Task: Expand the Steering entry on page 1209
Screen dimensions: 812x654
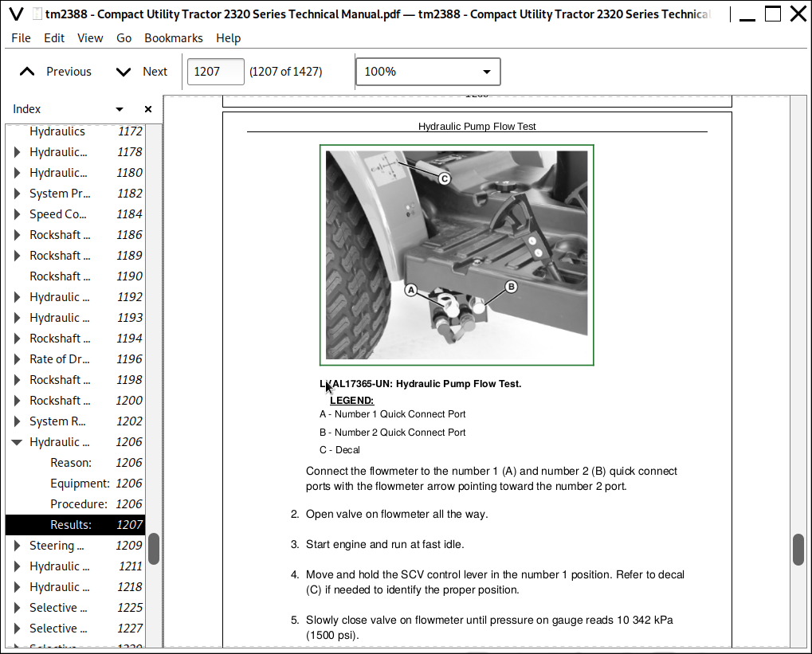Action: (x=17, y=546)
